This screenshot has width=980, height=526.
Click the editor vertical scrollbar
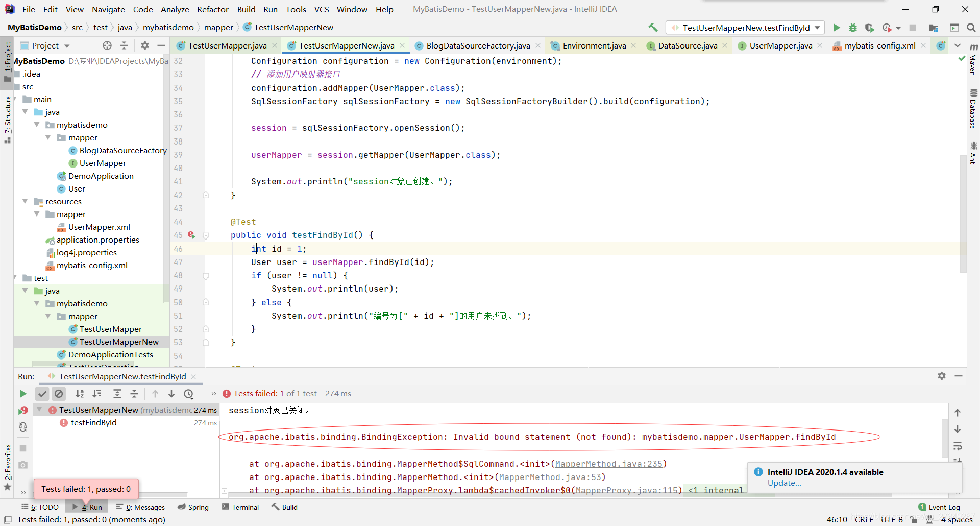[963, 214]
